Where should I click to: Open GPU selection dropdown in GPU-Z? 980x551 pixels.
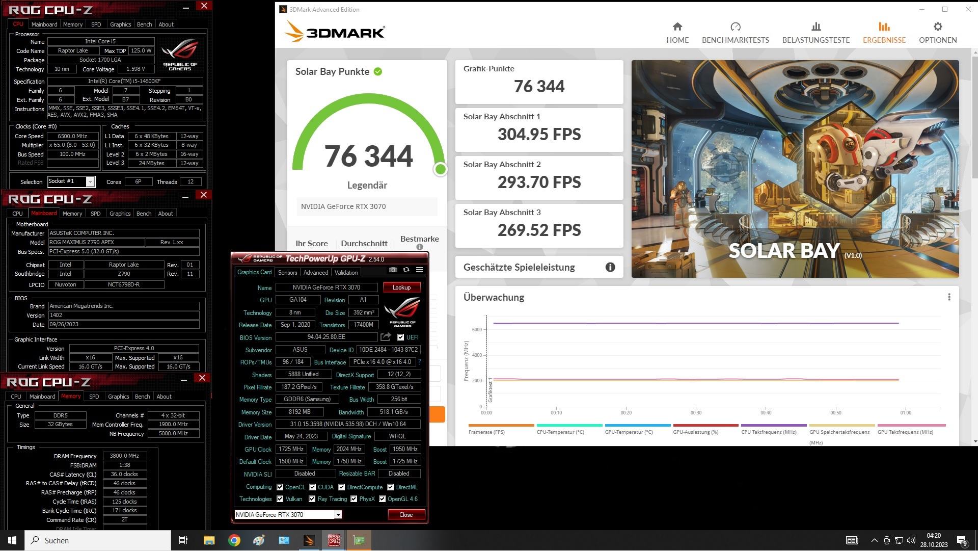(288, 515)
